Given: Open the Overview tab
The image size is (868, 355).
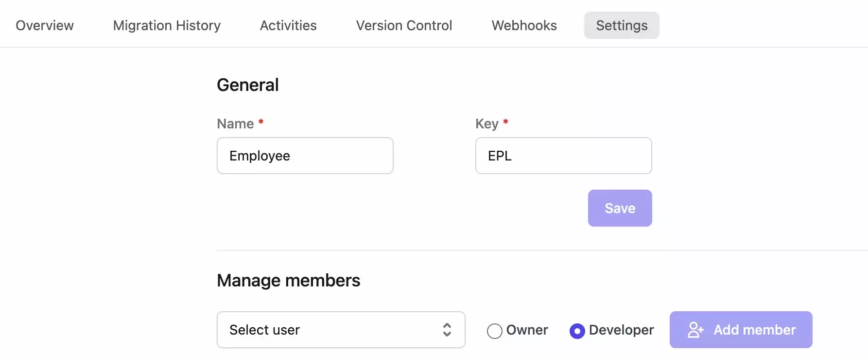Looking at the screenshot, I should pos(45,25).
